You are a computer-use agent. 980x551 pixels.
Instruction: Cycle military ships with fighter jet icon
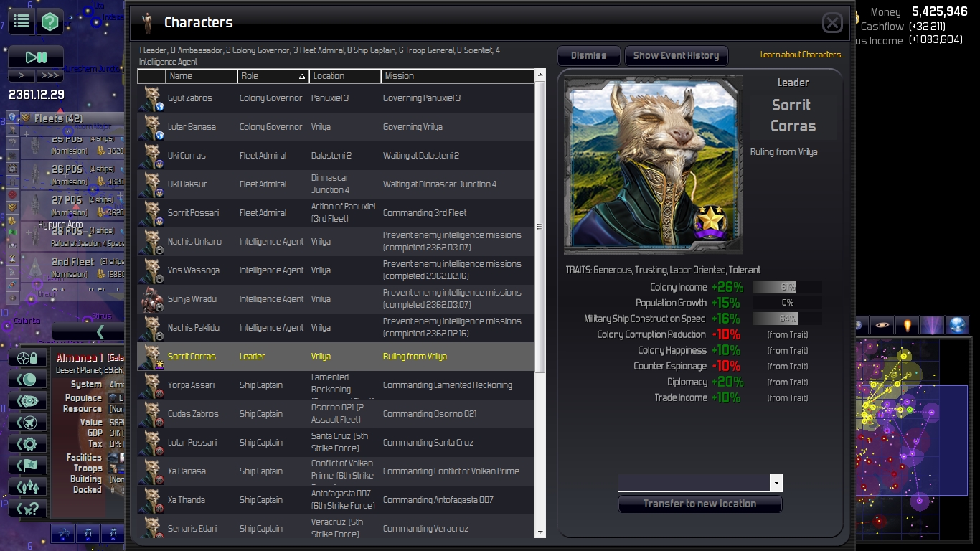pos(27,423)
